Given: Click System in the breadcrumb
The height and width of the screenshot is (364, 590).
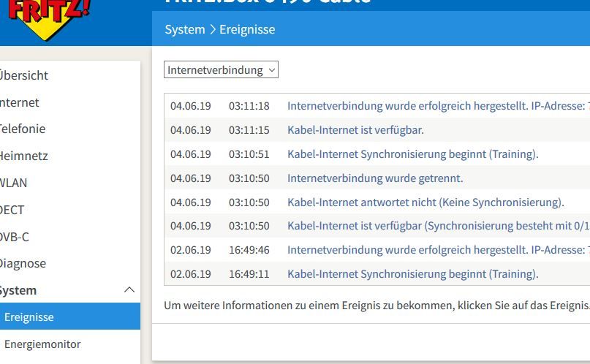Looking at the screenshot, I should 184,29.
